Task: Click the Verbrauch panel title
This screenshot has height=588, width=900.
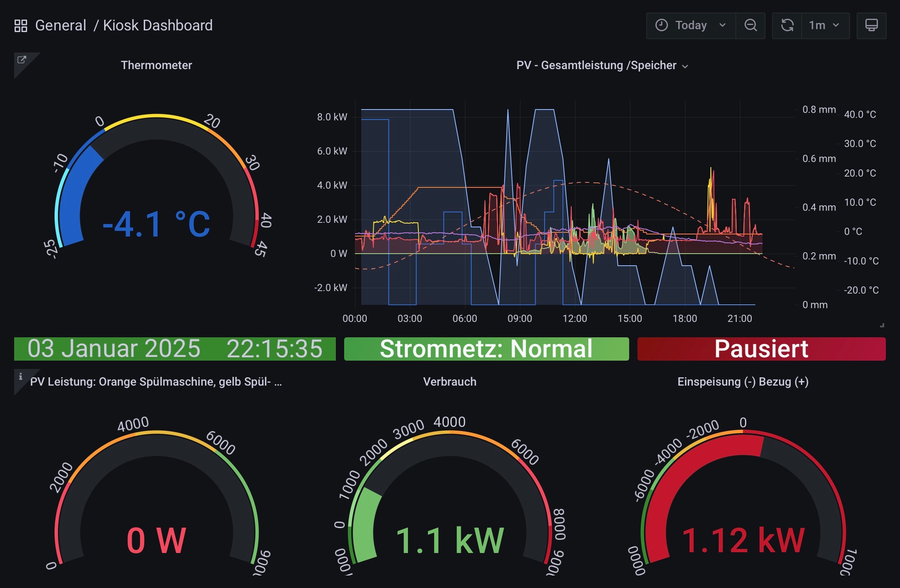Action: coord(450,382)
